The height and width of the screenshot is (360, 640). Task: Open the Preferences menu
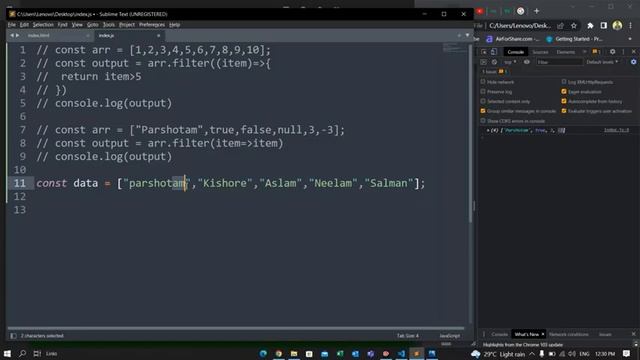click(x=152, y=25)
